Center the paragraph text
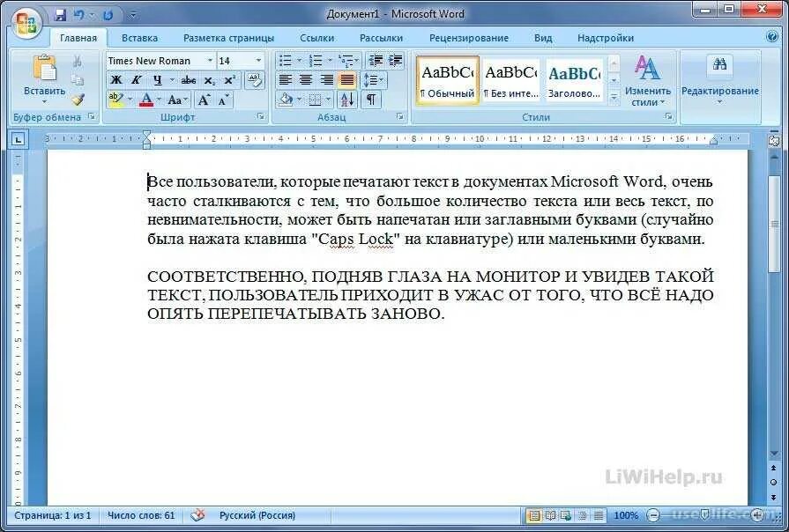This screenshot has width=789, height=532. point(306,80)
